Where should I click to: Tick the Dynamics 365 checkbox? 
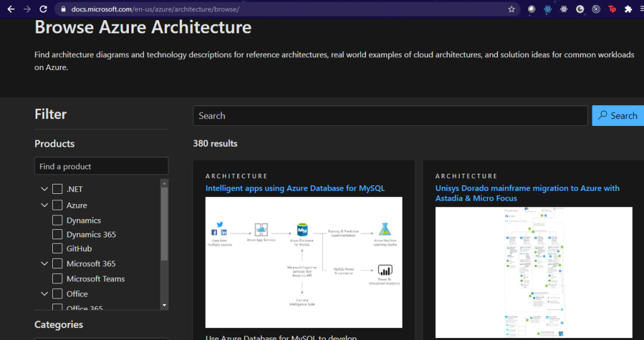57,235
